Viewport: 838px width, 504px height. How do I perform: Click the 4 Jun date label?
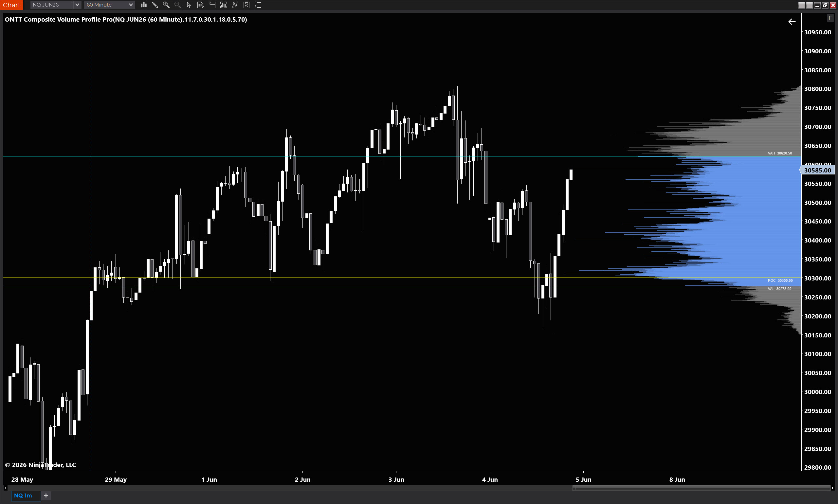point(490,479)
